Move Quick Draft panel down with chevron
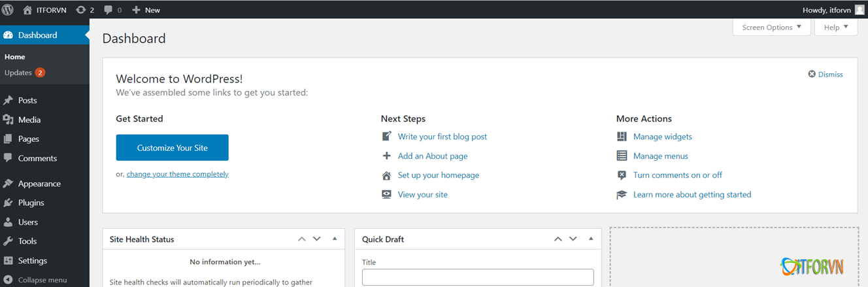 [x=573, y=239]
